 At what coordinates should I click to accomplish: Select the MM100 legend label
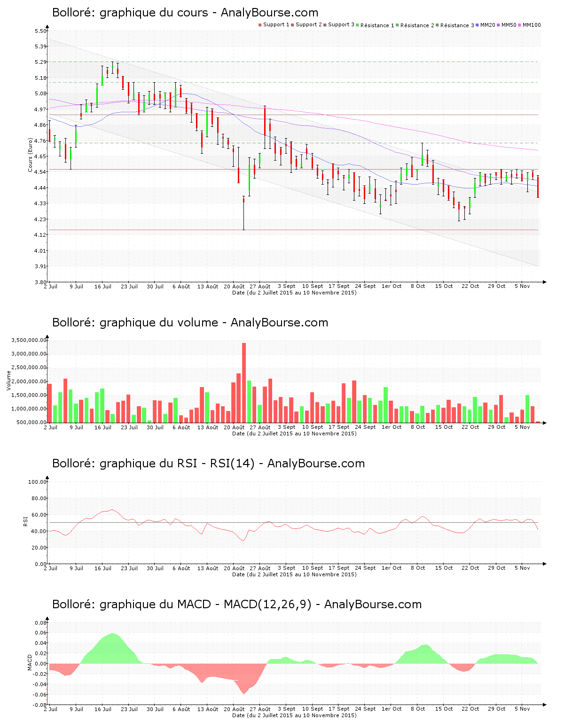[x=532, y=25]
